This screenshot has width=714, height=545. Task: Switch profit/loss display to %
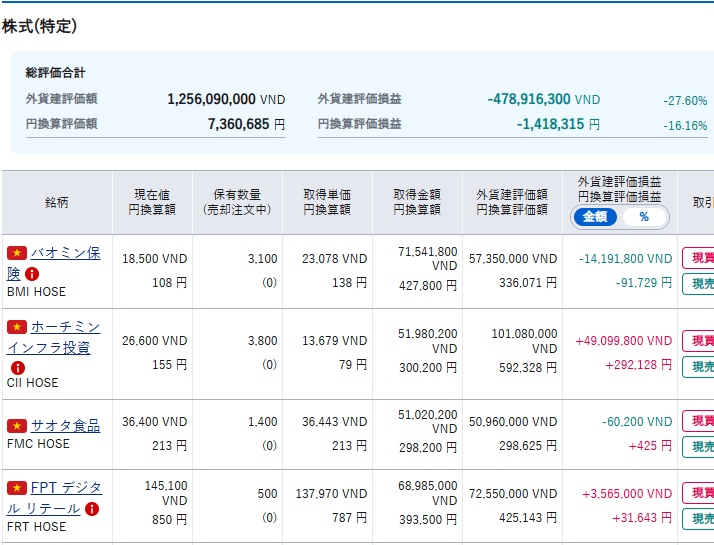click(643, 217)
